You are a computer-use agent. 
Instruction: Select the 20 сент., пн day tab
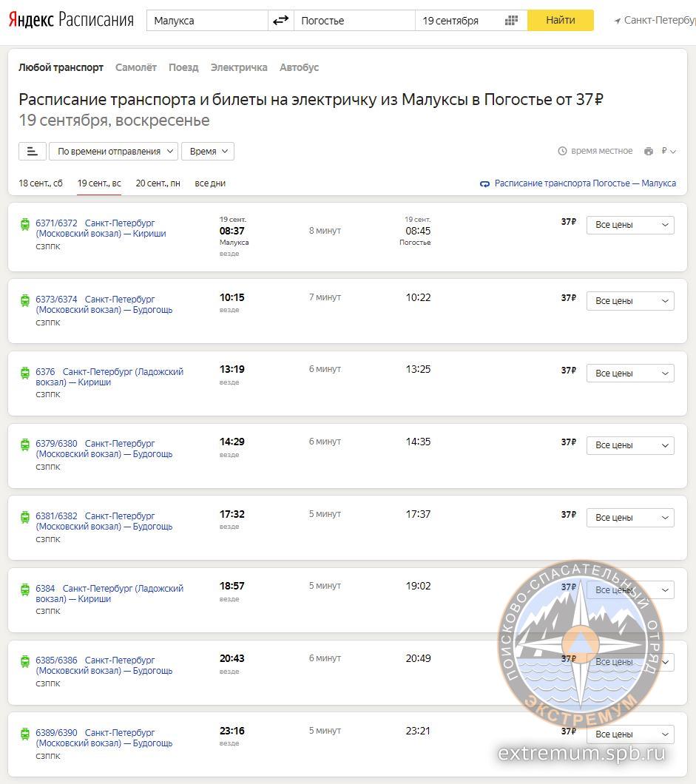point(158,183)
